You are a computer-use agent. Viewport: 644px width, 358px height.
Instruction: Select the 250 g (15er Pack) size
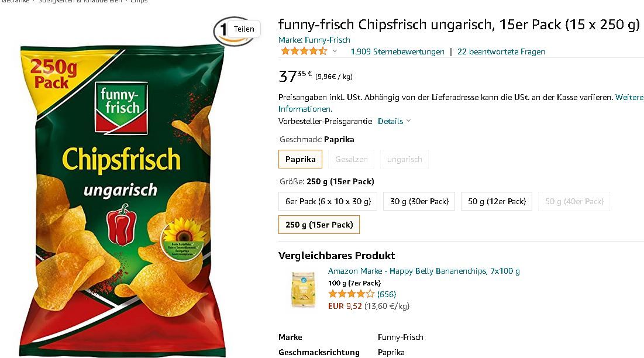click(319, 225)
